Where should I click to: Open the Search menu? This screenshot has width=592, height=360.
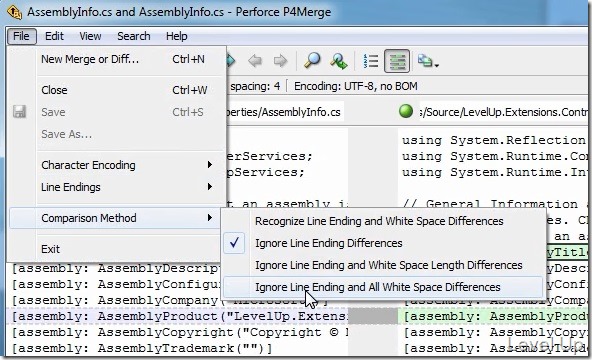coord(134,36)
